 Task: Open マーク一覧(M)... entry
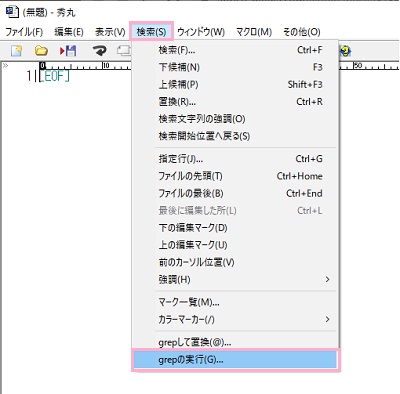(x=235, y=302)
